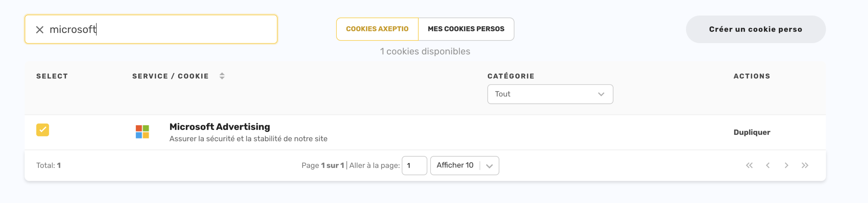
Task: Click the microsoft search field
Action: [x=151, y=29]
